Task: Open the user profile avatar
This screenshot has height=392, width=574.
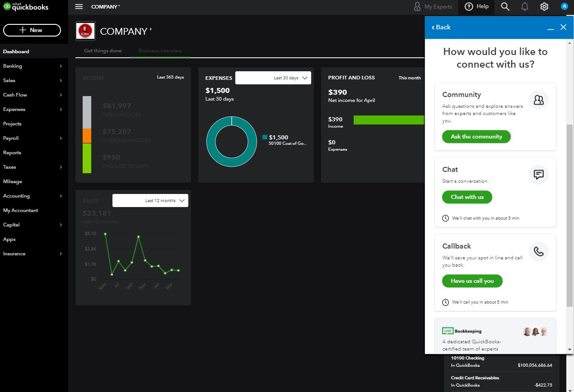Action: [x=564, y=6]
